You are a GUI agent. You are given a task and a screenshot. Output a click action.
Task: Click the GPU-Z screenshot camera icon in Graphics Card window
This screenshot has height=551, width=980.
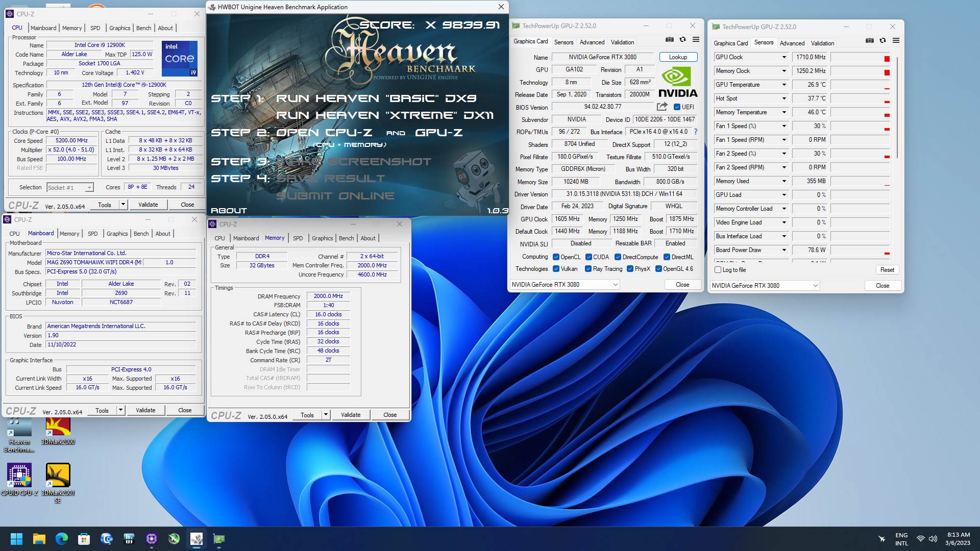pyautogui.click(x=669, y=40)
